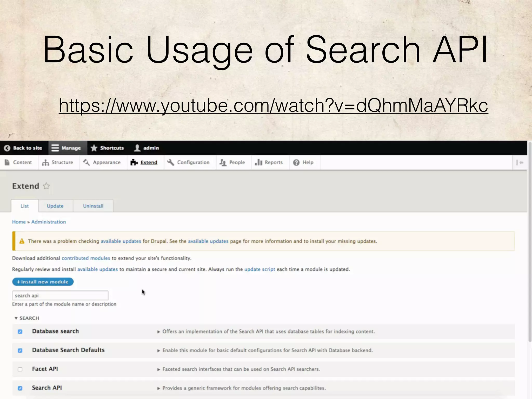The height and width of the screenshot is (399, 532).
Task: Enable the Facet API checkbox
Action: (x=20, y=369)
